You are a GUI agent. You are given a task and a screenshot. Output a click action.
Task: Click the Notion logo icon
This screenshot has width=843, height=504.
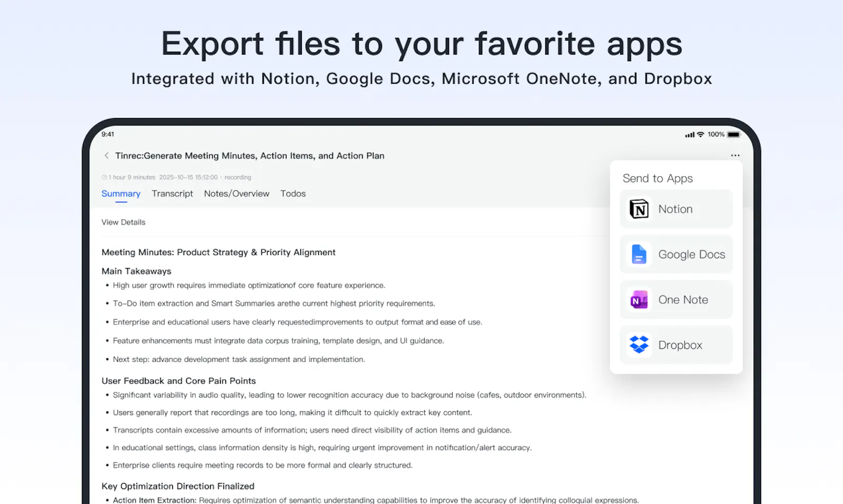pyautogui.click(x=639, y=209)
